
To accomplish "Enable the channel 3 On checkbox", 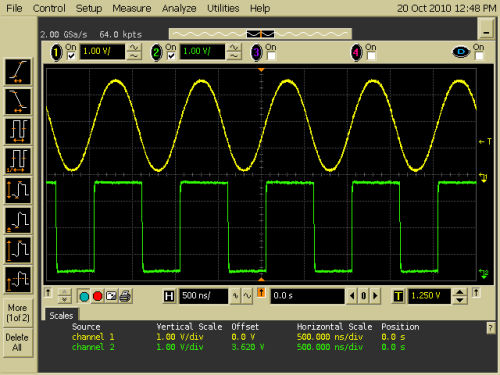I will [271, 56].
